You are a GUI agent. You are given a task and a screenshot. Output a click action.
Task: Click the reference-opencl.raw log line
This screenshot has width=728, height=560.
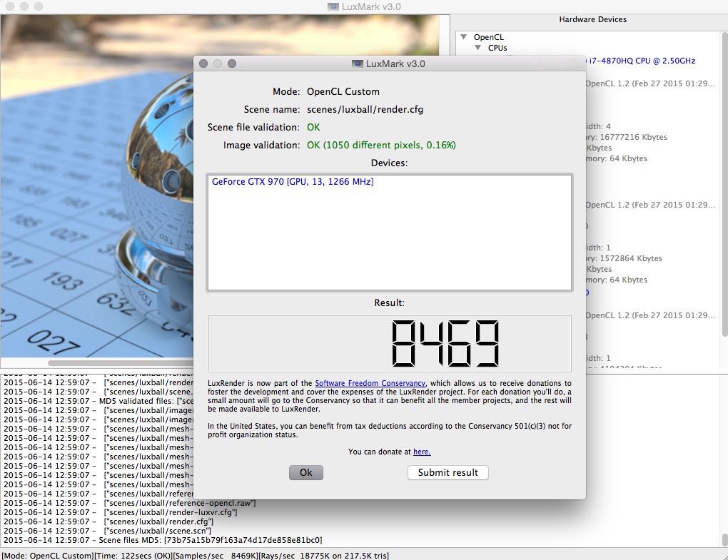pos(129,503)
